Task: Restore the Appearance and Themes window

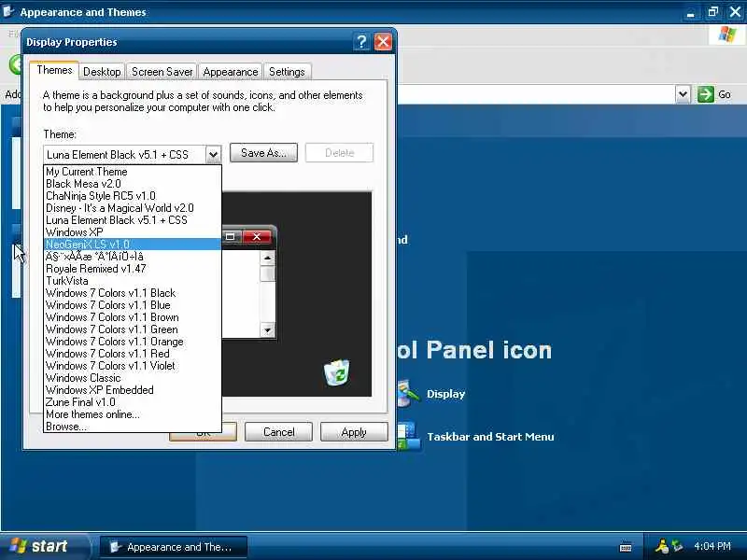Action: (712, 12)
